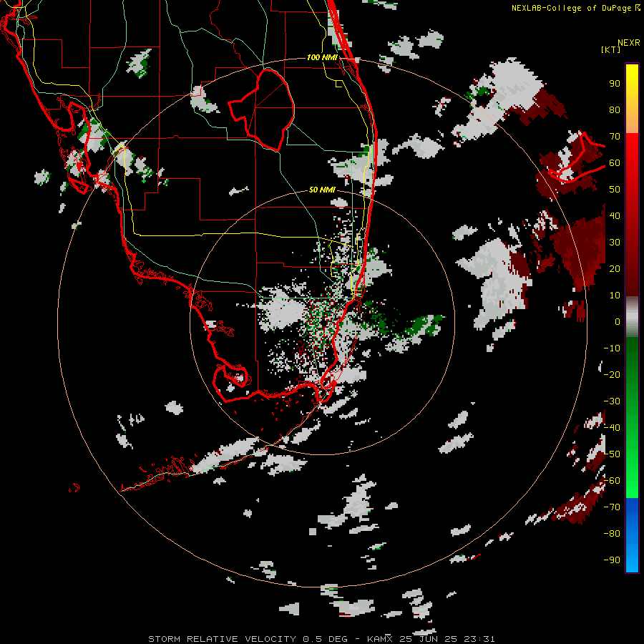This screenshot has width=644, height=644.
Task: Click the 80 value on the velocity scale
Action: [615, 109]
